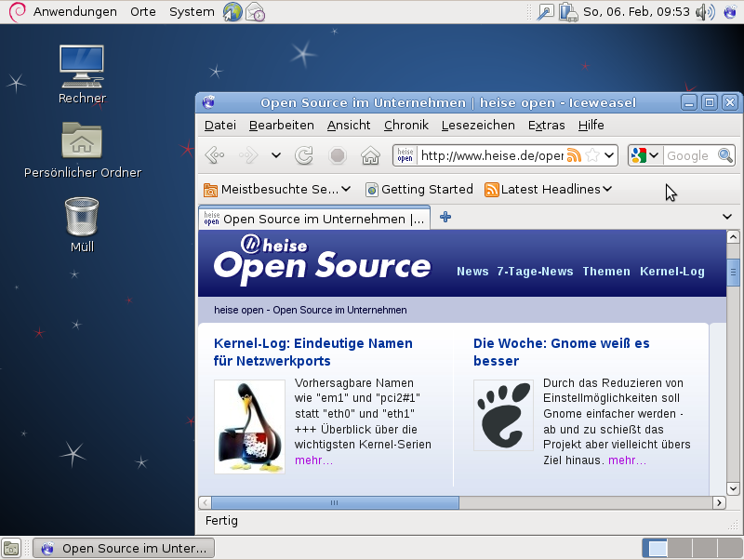This screenshot has height=560, width=744.
Task: Open the 7-Tage-News link
Action: (x=535, y=272)
